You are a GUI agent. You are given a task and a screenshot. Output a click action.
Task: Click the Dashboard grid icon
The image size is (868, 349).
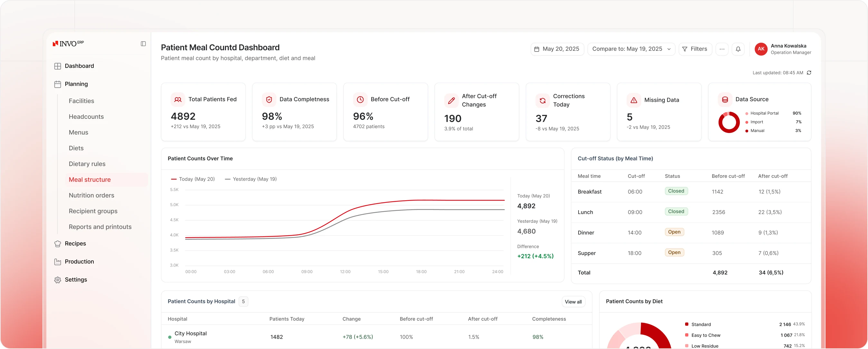pyautogui.click(x=58, y=66)
